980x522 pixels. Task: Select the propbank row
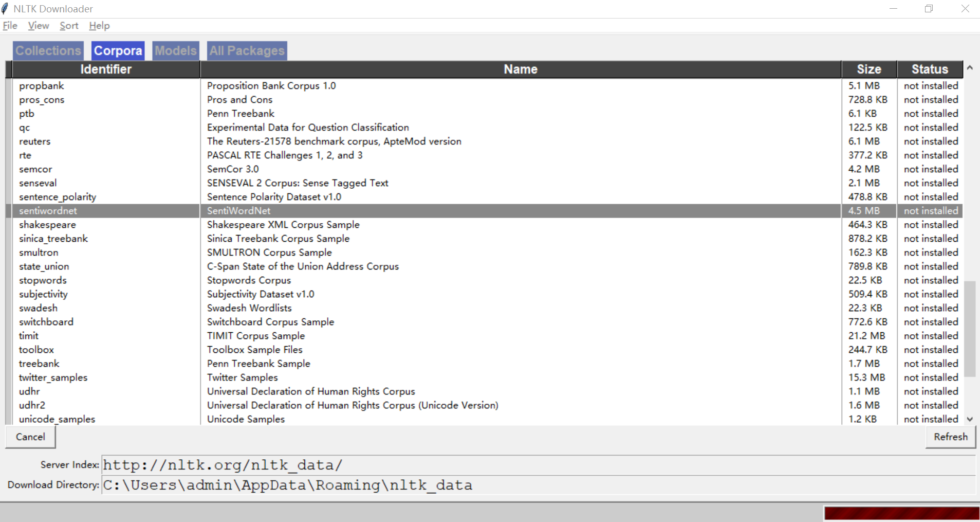484,86
